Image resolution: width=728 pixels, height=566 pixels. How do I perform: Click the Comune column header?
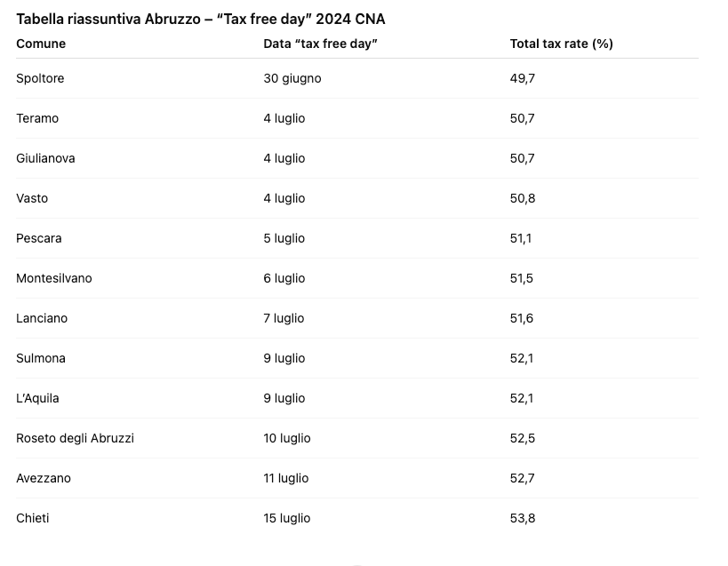click(41, 44)
